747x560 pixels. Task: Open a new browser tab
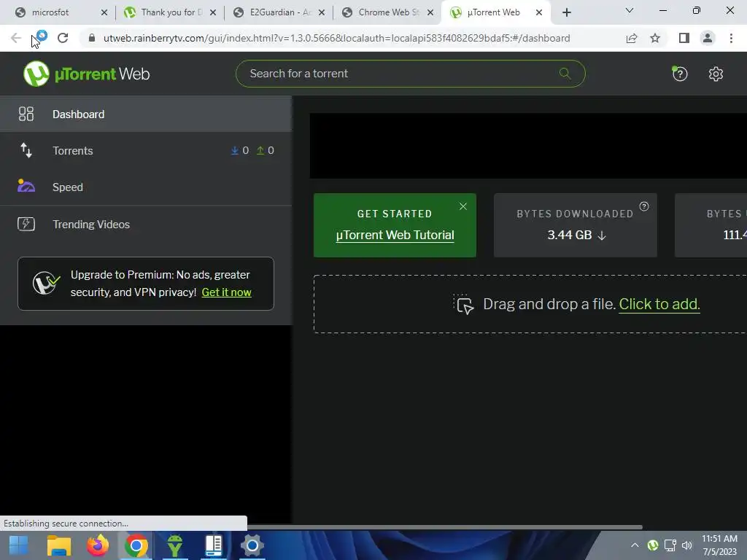pos(566,12)
